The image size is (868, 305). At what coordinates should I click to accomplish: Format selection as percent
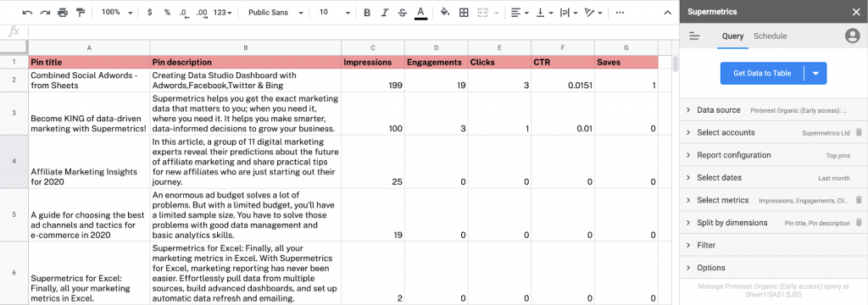[x=167, y=12]
